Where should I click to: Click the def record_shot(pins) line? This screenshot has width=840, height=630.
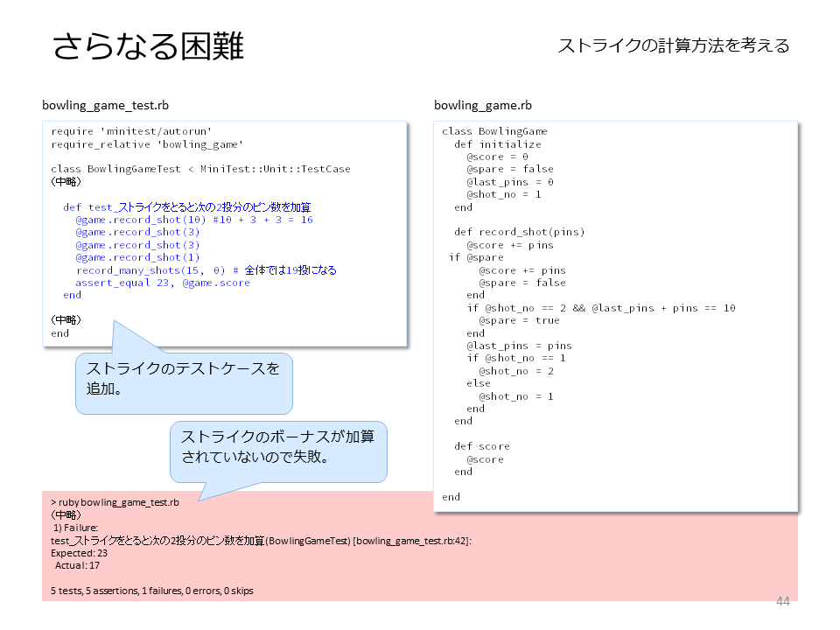[x=519, y=232]
